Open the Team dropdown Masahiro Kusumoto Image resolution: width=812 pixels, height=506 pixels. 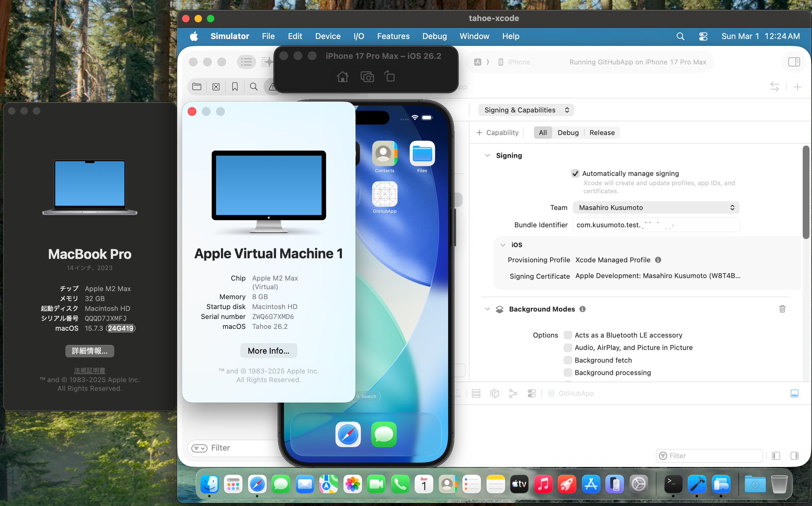click(656, 207)
